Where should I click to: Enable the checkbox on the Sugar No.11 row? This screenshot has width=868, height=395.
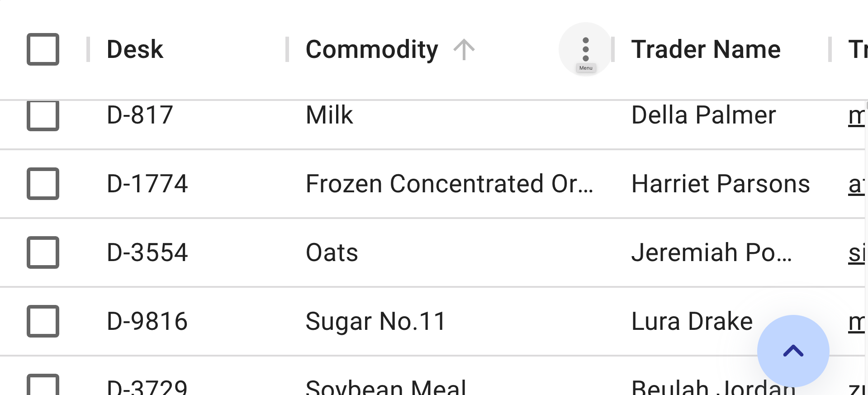pyautogui.click(x=43, y=321)
